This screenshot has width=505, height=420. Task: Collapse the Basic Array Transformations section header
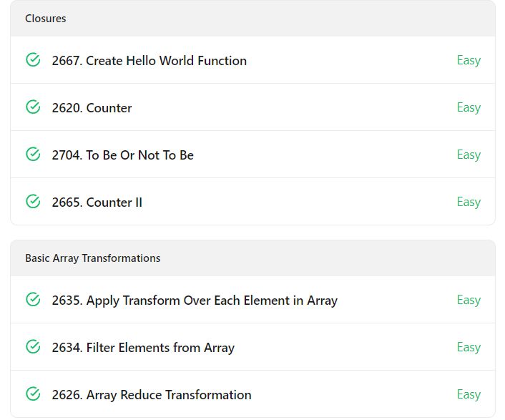[252, 258]
